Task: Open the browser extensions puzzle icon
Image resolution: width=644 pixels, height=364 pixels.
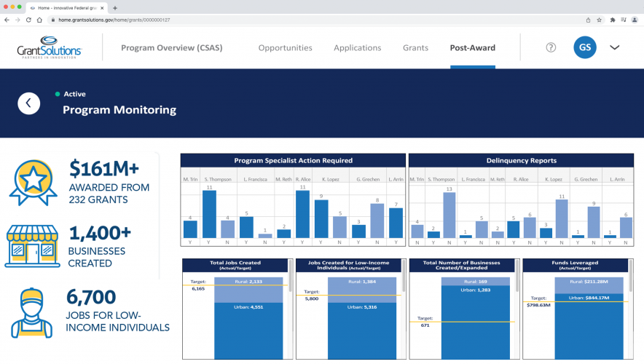Action: pos(613,20)
